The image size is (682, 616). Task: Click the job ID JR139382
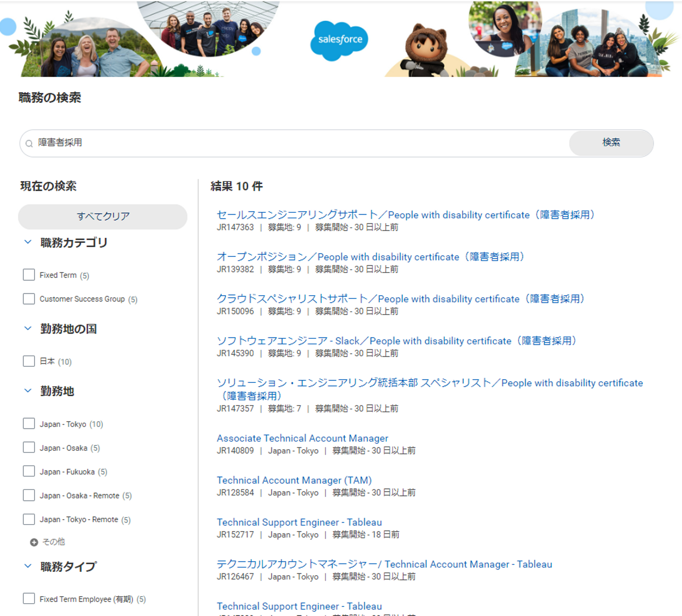(x=235, y=270)
